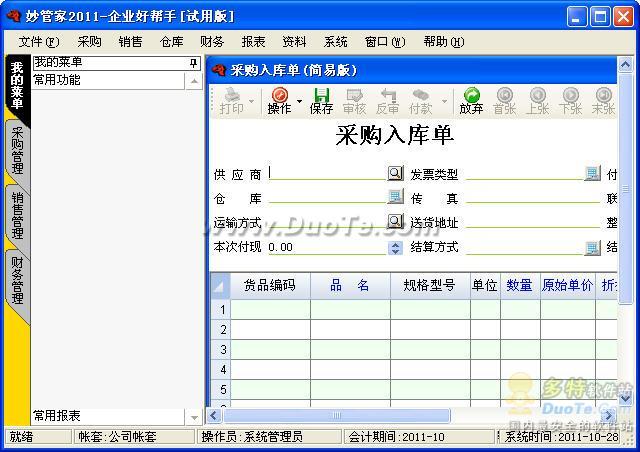
Task: Open the 操作 toolbar button
Action: point(280,100)
